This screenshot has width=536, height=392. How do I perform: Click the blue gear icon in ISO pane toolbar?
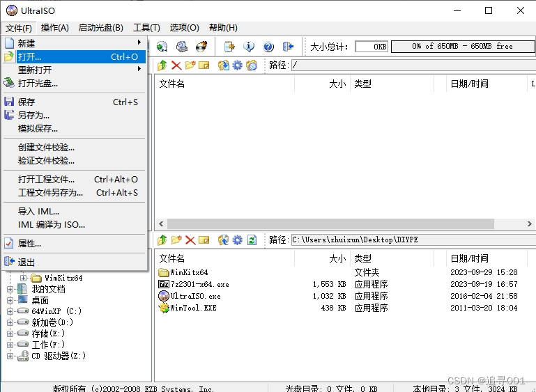tap(237, 65)
